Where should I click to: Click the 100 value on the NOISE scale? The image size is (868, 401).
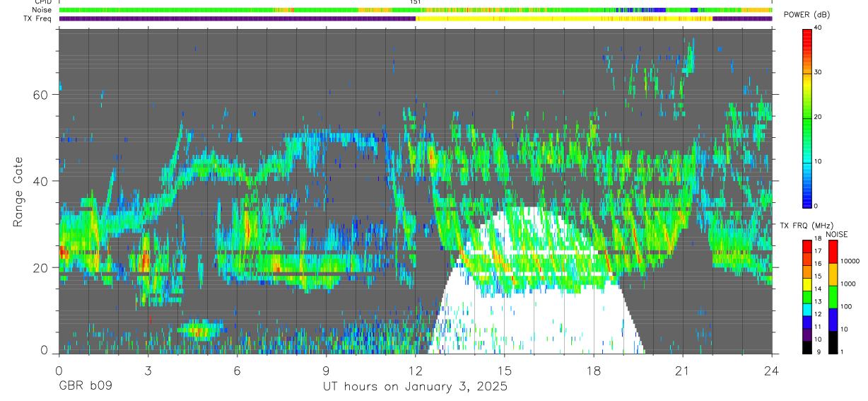click(x=845, y=306)
